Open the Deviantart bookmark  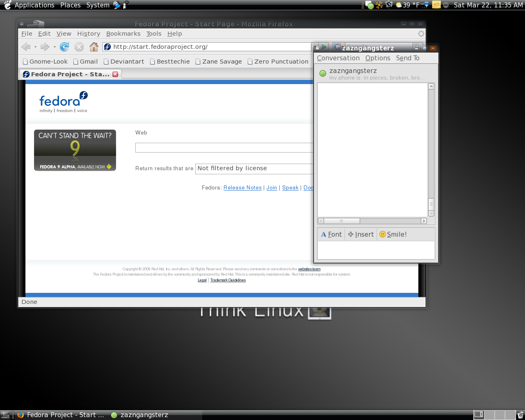124,62
